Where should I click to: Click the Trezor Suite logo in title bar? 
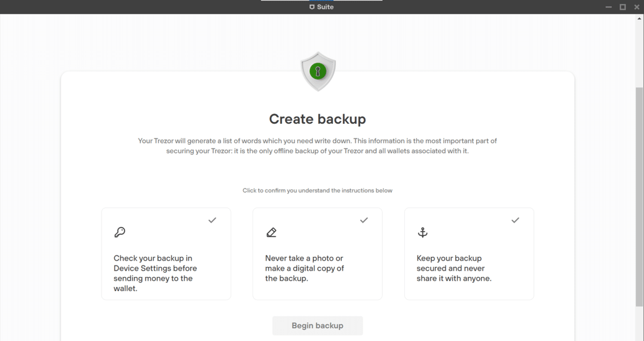tap(312, 7)
